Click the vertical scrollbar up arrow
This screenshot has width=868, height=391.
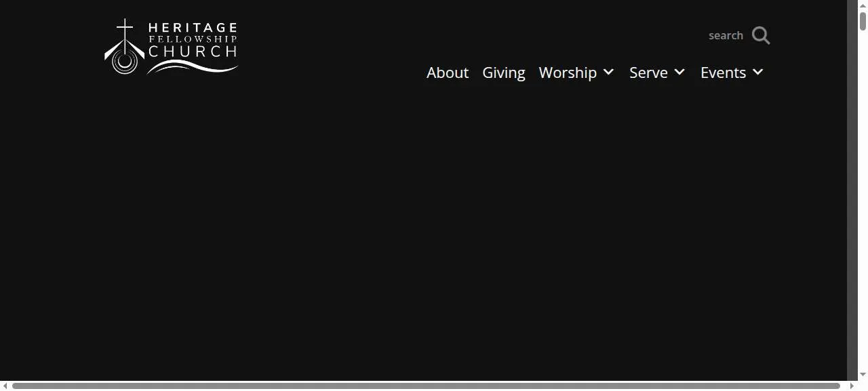tap(863, 5)
